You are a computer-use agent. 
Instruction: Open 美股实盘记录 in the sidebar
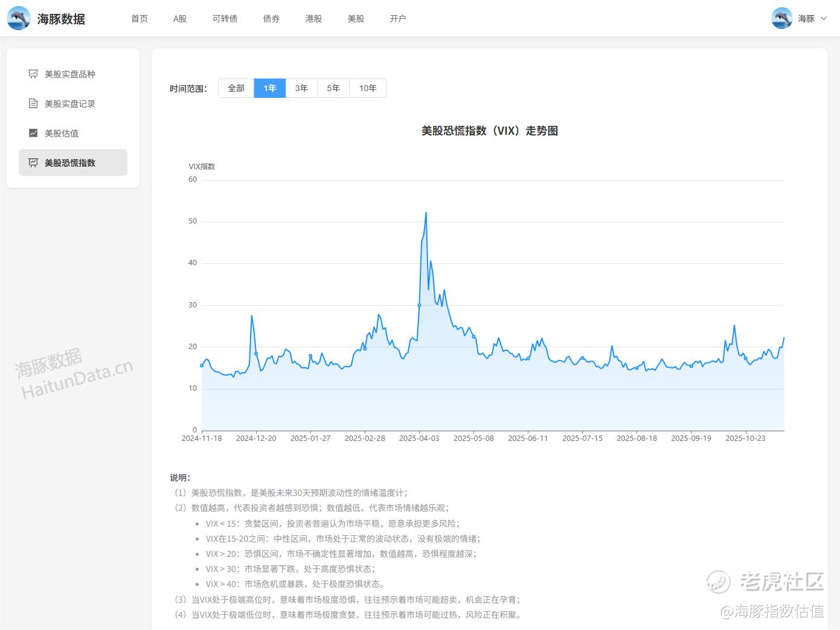click(x=73, y=104)
